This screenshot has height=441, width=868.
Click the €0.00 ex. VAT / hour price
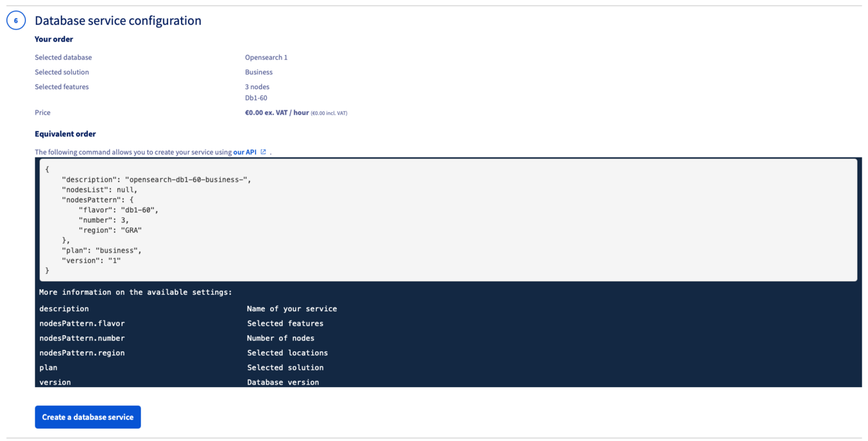[x=277, y=113]
